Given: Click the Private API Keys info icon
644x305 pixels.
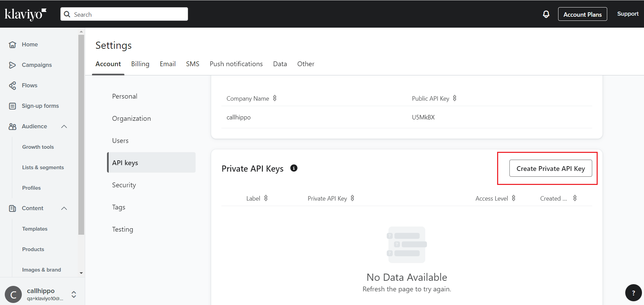Looking at the screenshot, I should click(294, 168).
